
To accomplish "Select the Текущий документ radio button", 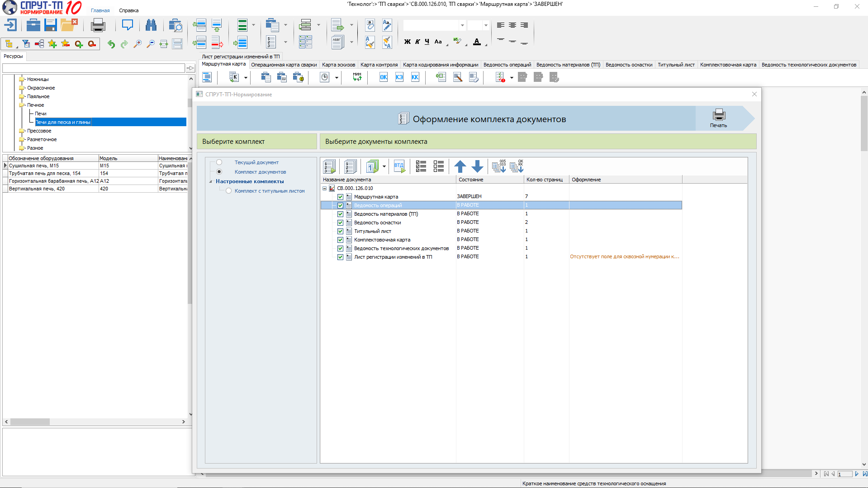I will point(219,162).
